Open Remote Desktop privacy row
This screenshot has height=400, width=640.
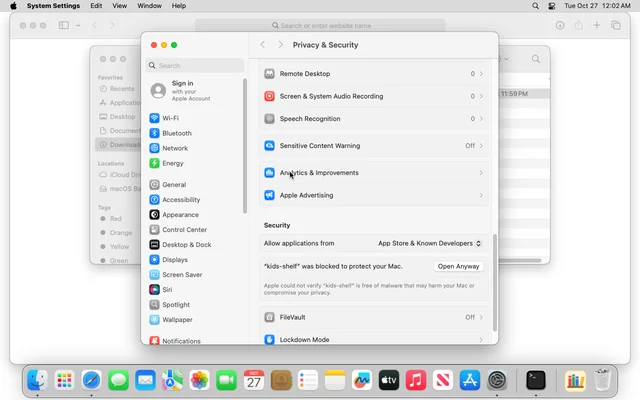[374, 74]
